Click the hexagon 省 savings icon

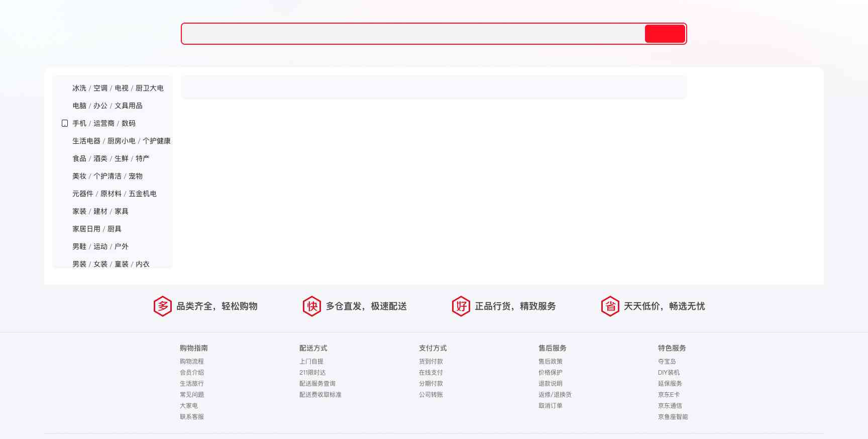[x=610, y=306]
